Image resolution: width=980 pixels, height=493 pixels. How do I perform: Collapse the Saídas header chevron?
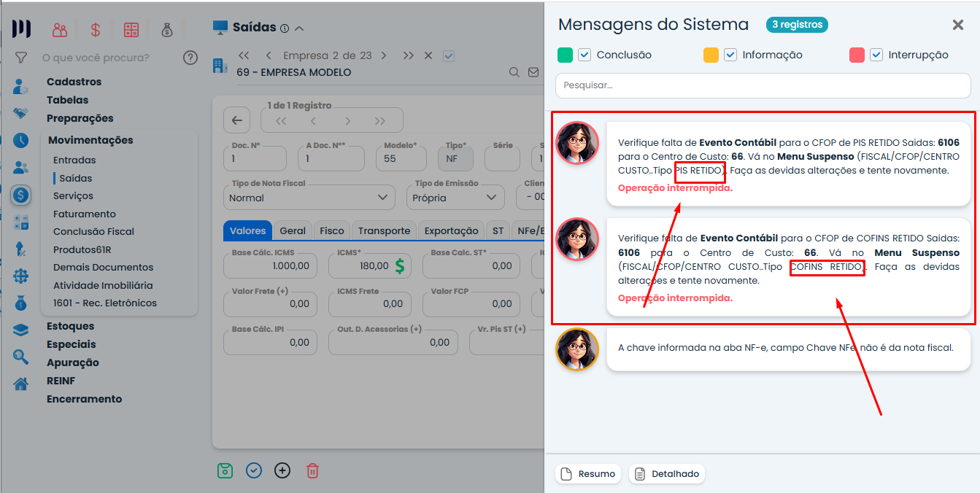click(x=299, y=28)
